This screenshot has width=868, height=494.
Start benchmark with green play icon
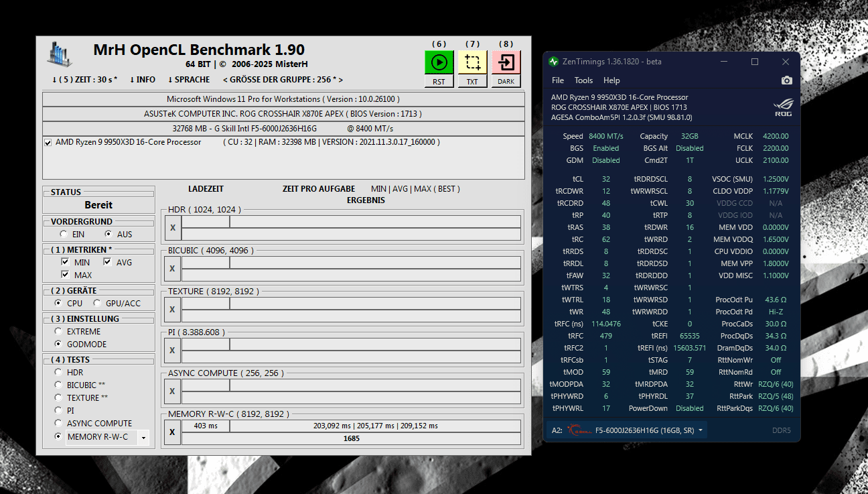tap(439, 63)
